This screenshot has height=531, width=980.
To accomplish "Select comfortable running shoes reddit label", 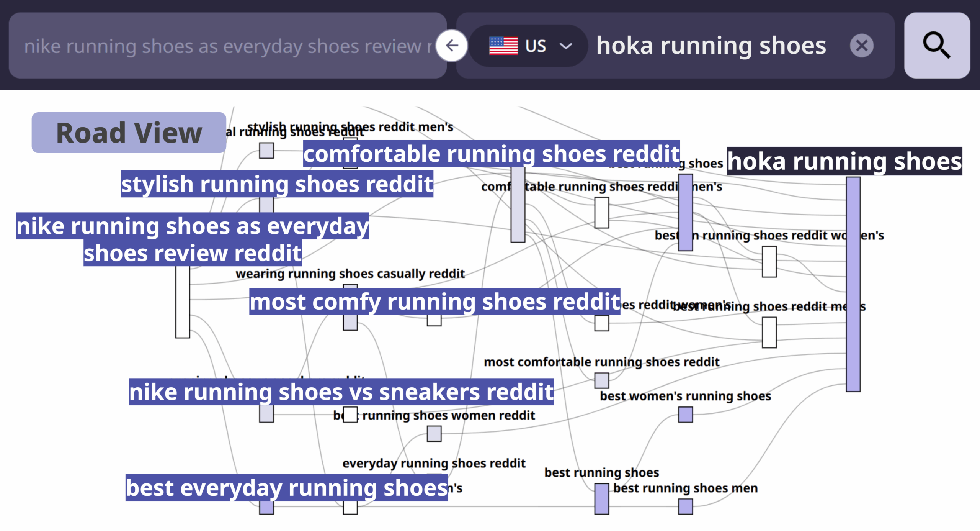I will [491, 154].
